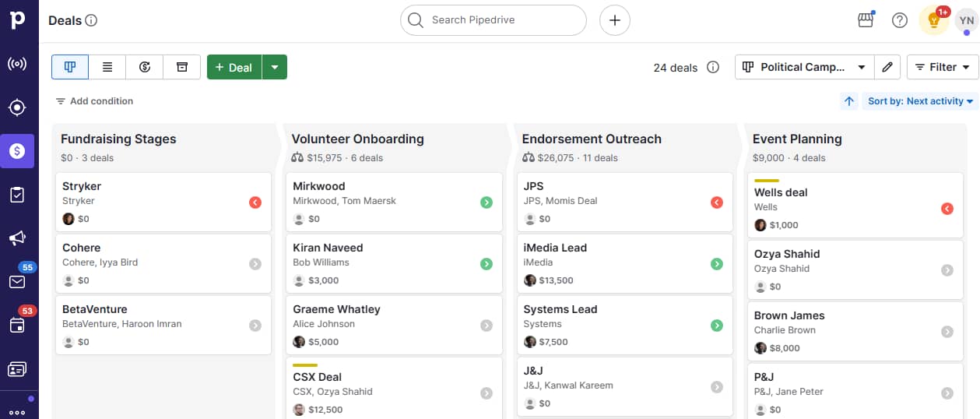This screenshot has width=980, height=419.
Task: Click the red overdue icon on Wells deal
Action: (947, 209)
